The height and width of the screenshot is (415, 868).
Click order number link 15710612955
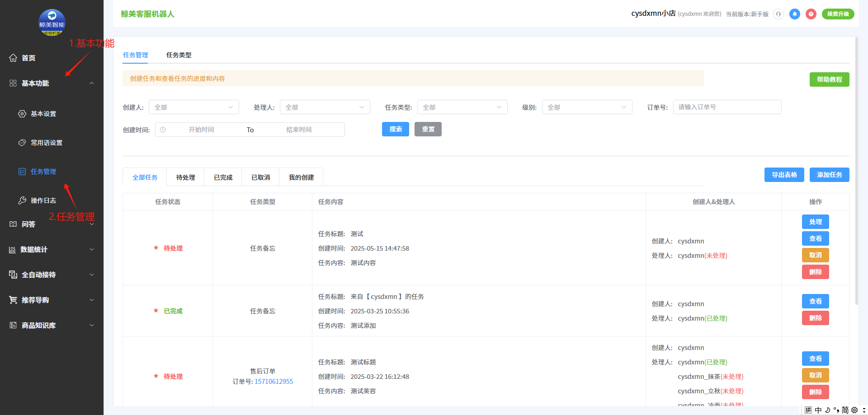click(x=274, y=382)
